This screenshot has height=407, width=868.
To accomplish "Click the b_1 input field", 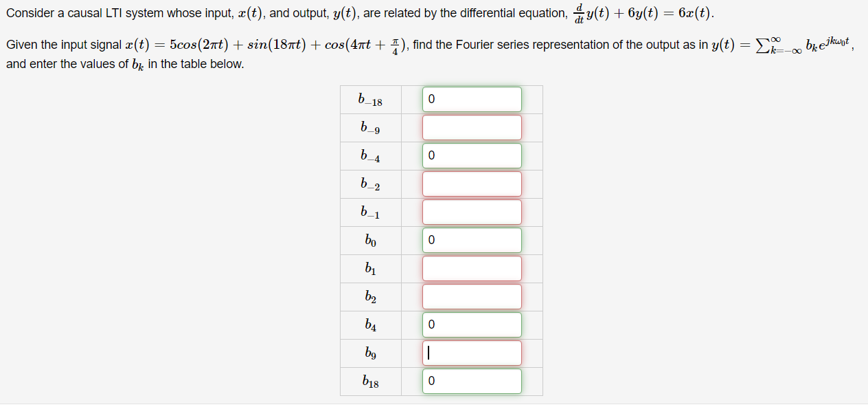I will 472,268.
